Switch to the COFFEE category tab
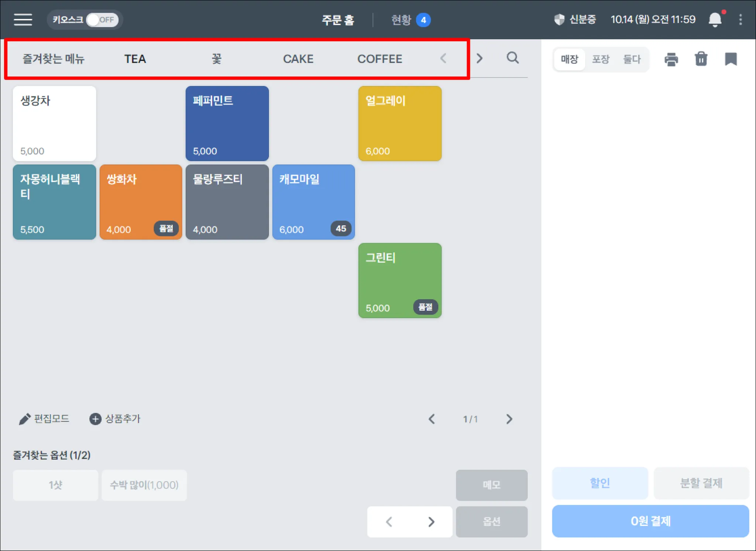 tap(379, 59)
